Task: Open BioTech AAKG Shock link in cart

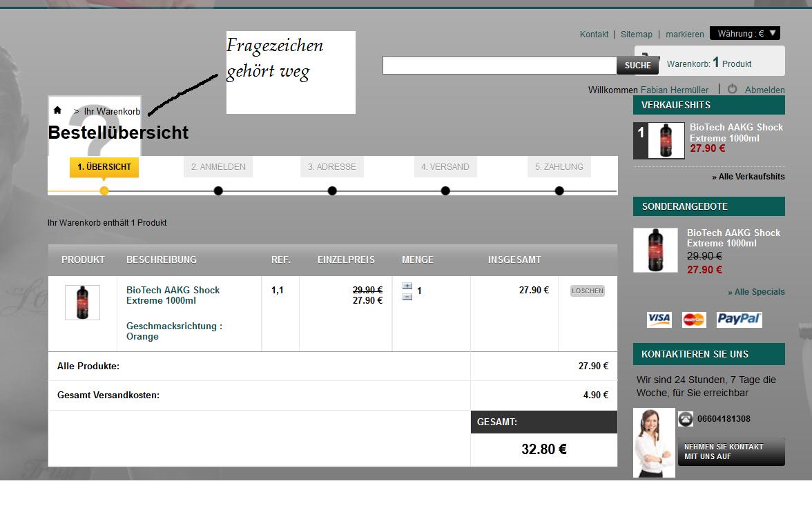Action: [173, 295]
